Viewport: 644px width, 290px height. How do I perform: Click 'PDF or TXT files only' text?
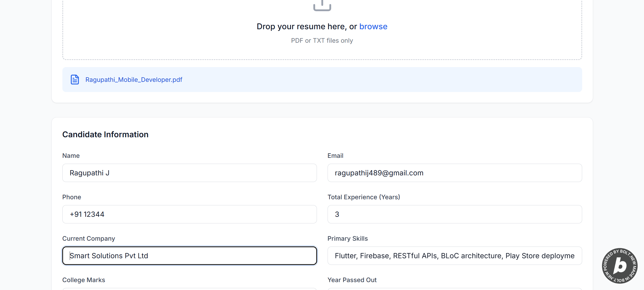coord(322,41)
